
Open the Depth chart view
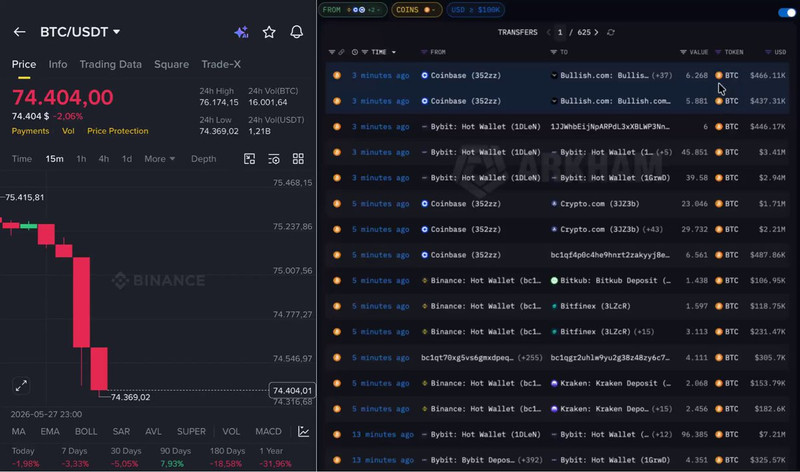click(x=204, y=159)
